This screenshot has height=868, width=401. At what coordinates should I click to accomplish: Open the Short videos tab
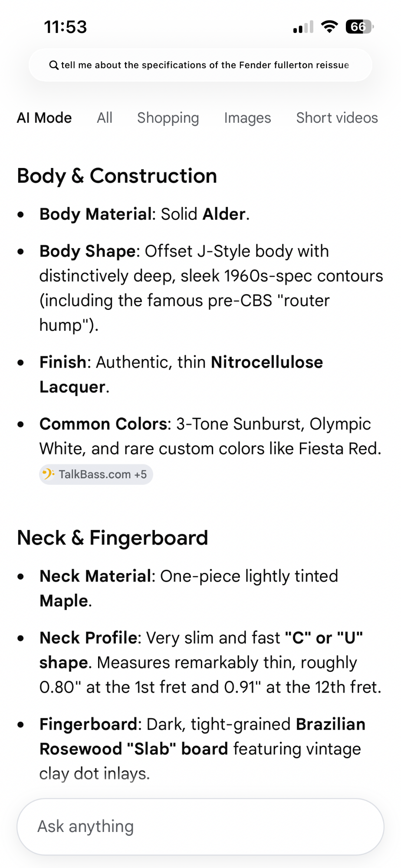[337, 118]
